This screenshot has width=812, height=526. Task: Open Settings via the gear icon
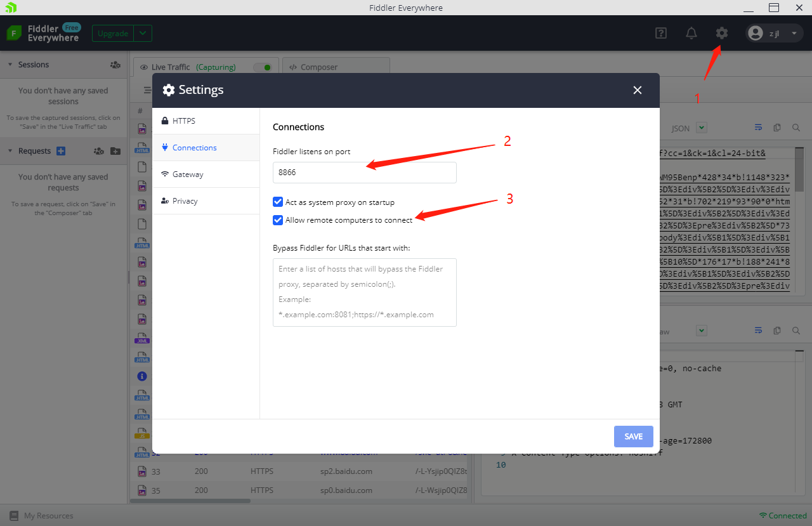pyautogui.click(x=722, y=33)
